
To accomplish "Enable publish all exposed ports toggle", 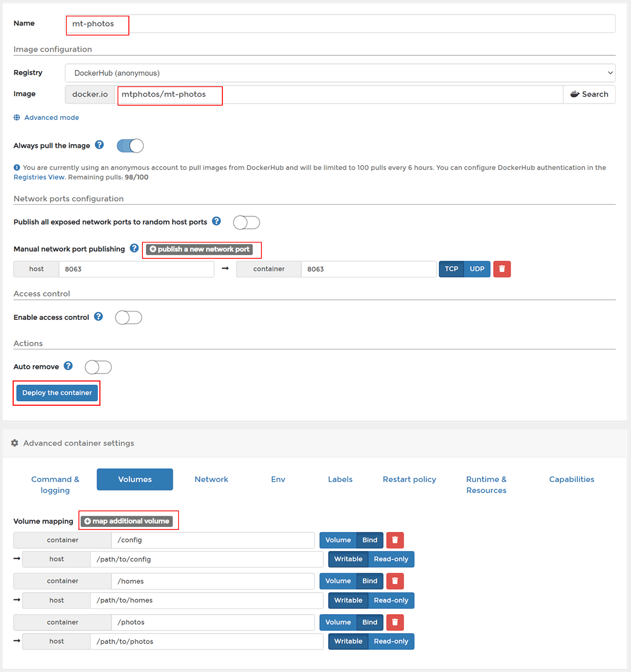I will (x=246, y=223).
